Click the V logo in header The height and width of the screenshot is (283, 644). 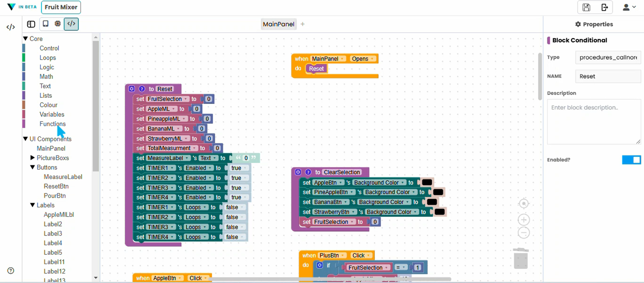tap(11, 7)
